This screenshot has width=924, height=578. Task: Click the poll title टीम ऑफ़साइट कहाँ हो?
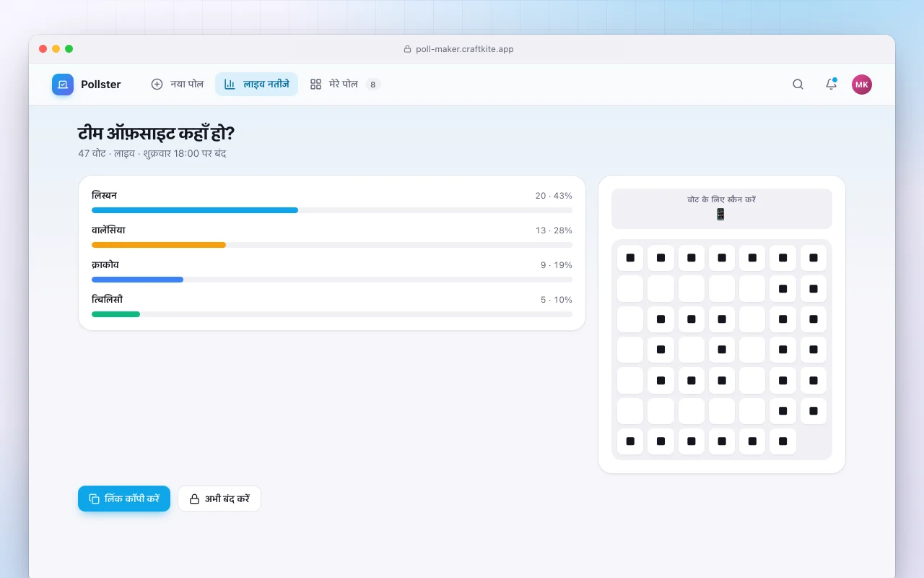tap(156, 134)
